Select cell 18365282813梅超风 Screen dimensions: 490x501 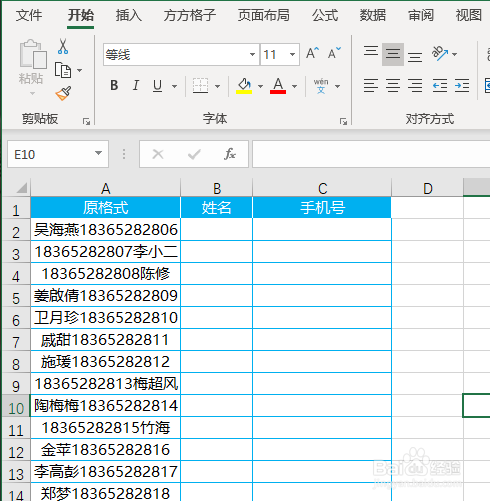pos(105,384)
